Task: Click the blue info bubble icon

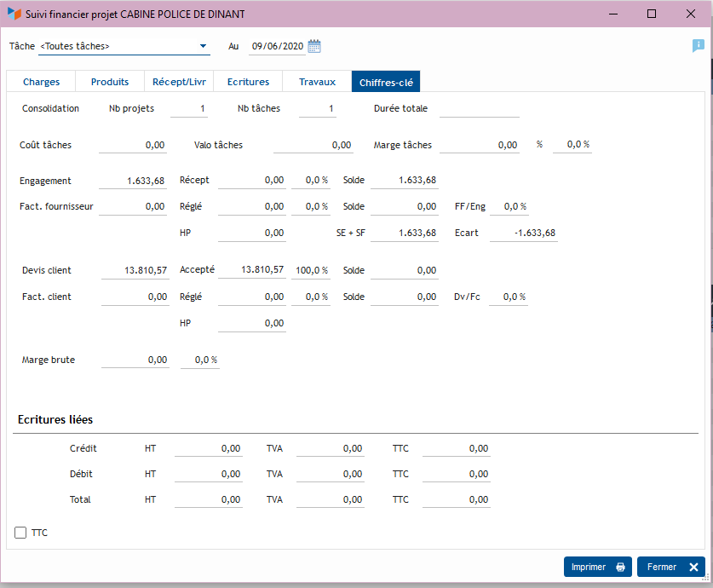Action: [699, 46]
